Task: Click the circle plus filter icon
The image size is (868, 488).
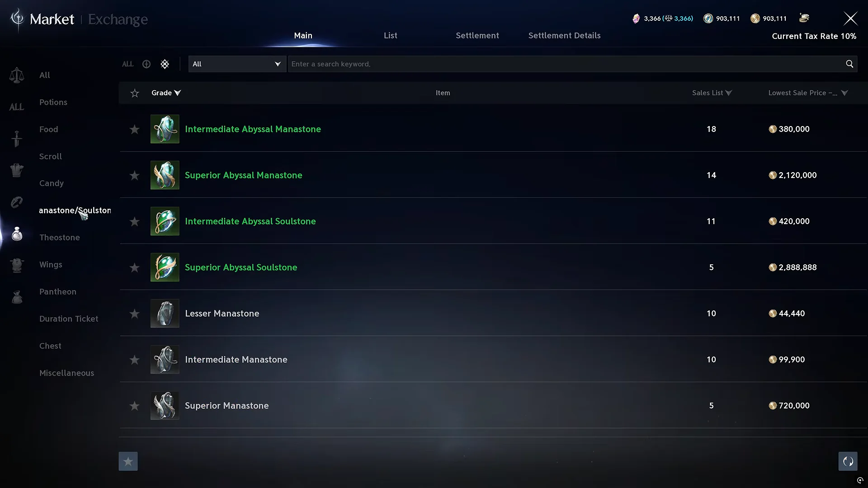Action: pos(146,64)
